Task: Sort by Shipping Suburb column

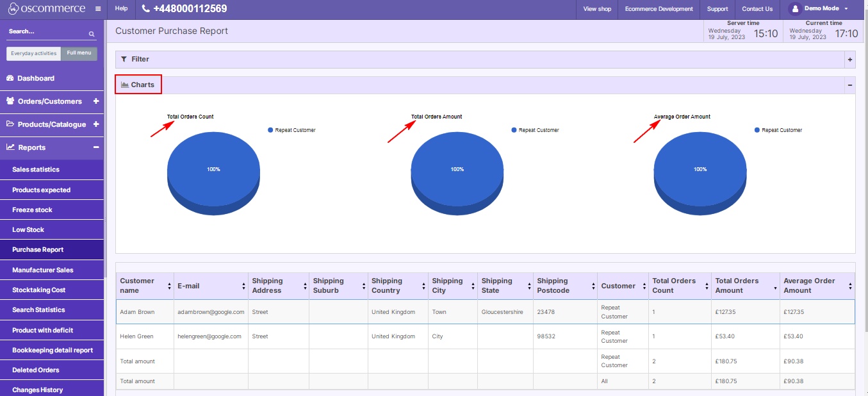Action: tap(338, 286)
